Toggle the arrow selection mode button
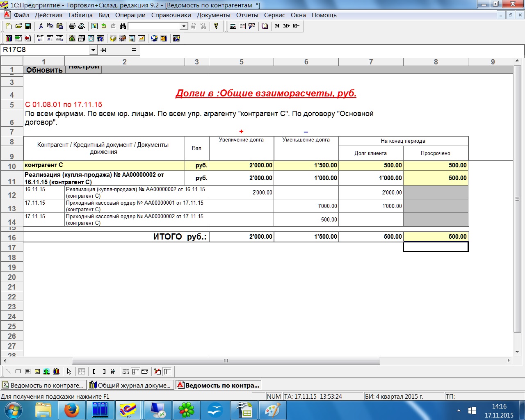525x420 pixels. [x=69, y=372]
